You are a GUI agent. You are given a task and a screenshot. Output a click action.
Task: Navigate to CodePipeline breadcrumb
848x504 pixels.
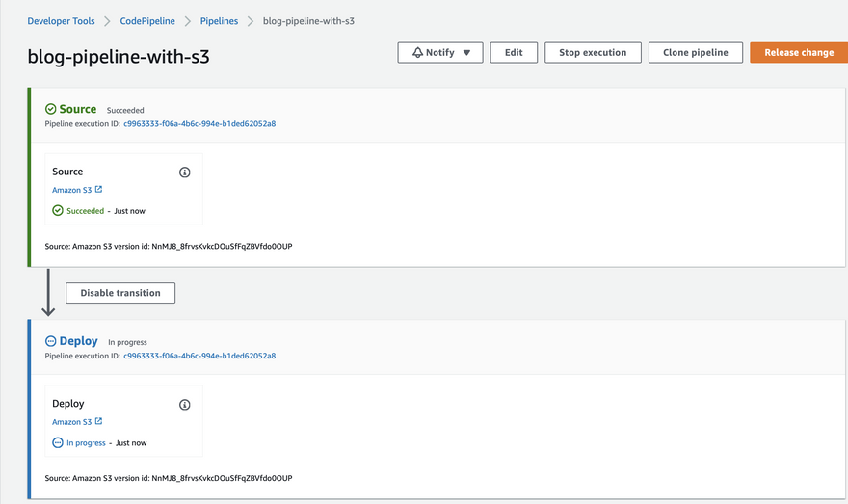[x=148, y=20]
